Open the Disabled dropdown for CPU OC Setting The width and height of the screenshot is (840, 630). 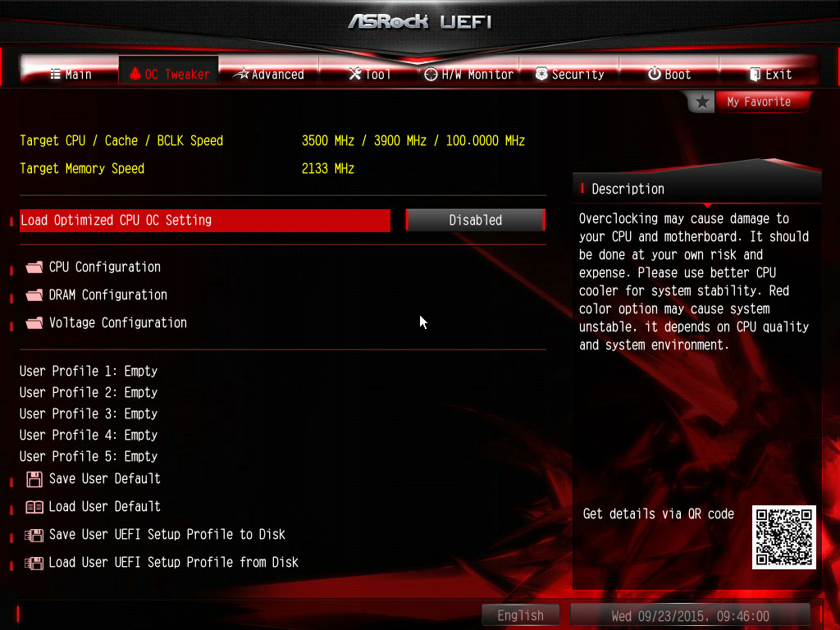(x=475, y=220)
